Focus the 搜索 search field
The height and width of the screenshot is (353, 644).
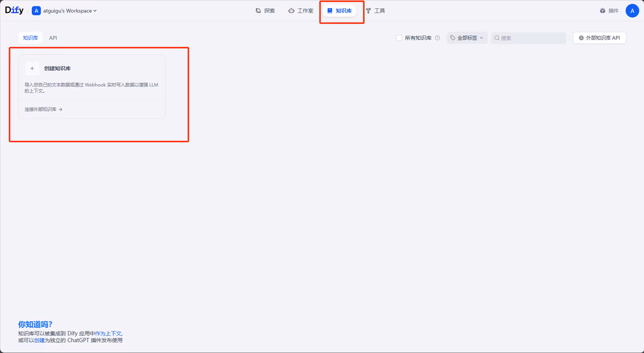(x=528, y=38)
